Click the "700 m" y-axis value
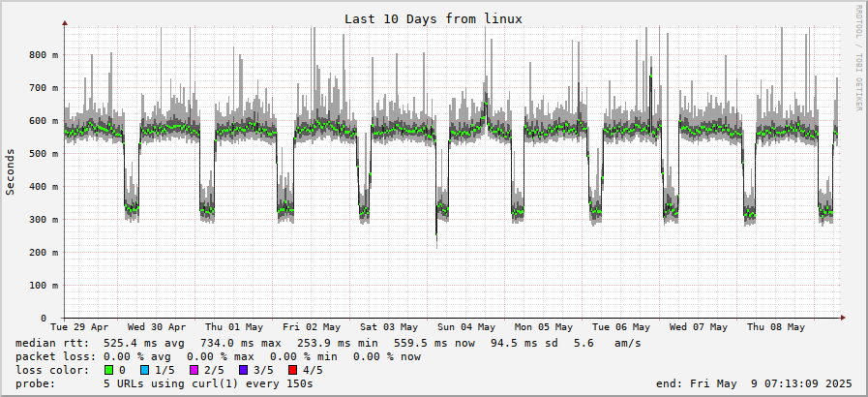 pyautogui.click(x=45, y=87)
